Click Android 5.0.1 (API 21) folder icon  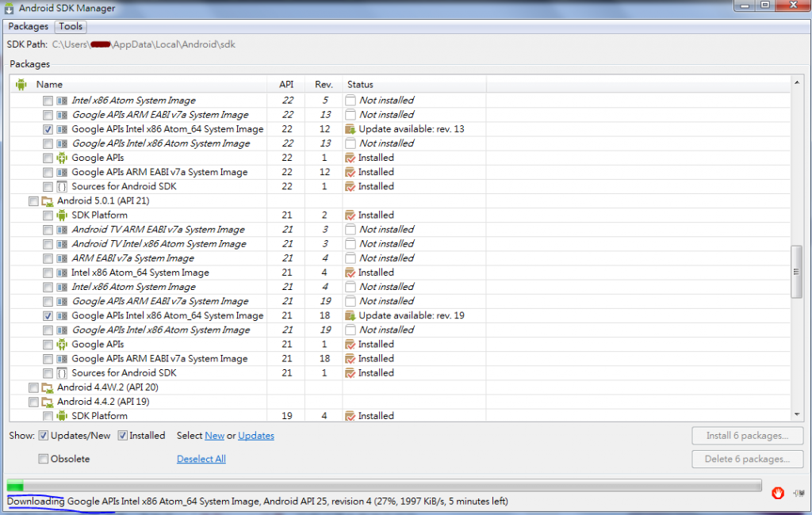[x=48, y=200]
